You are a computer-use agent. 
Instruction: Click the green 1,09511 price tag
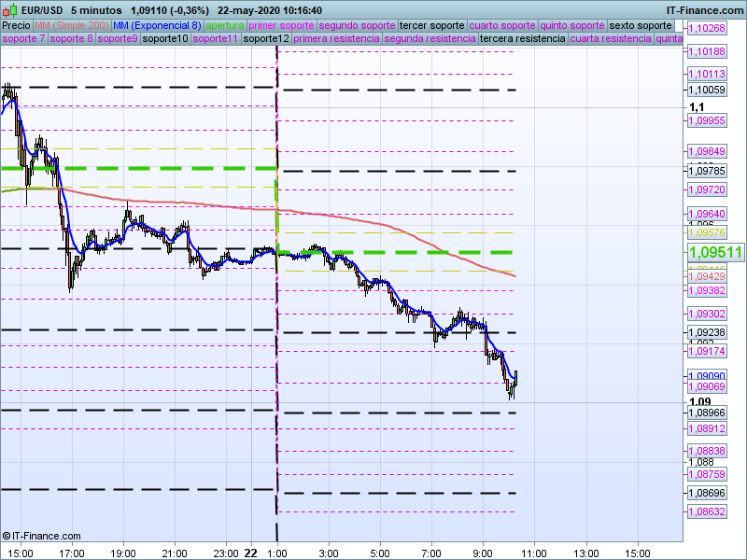[714, 252]
